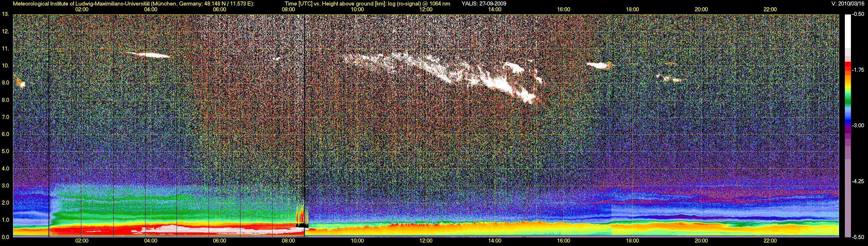Screen dimensions: 868x246
Task: Click the '18:00' label on the bottom time axis
Action: [632, 241]
